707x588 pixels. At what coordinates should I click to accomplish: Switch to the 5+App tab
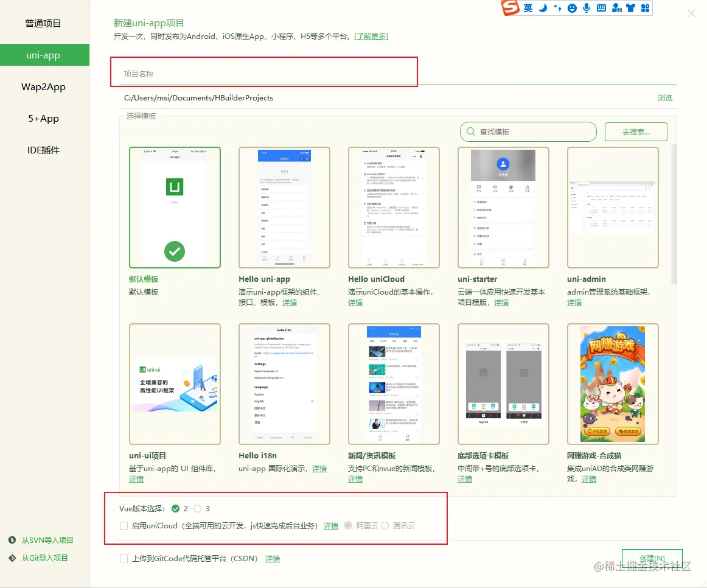(x=43, y=118)
